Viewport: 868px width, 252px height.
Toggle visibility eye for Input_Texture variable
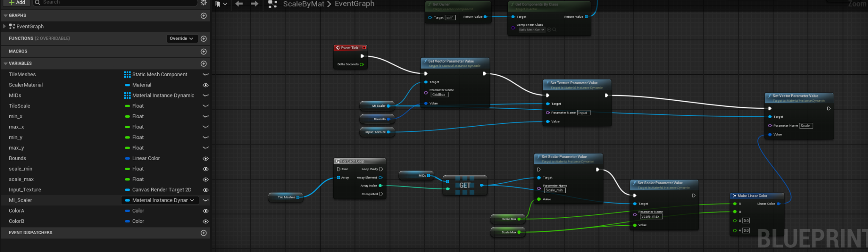click(206, 190)
